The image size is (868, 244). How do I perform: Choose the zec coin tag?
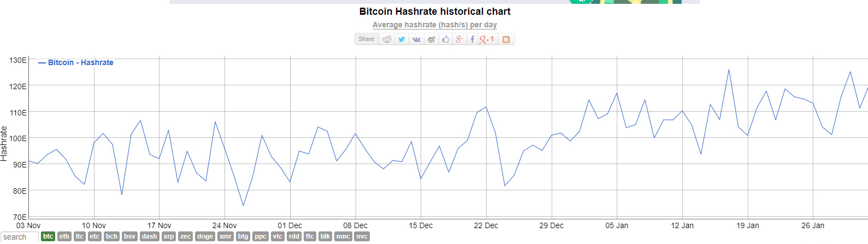[x=186, y=236]
